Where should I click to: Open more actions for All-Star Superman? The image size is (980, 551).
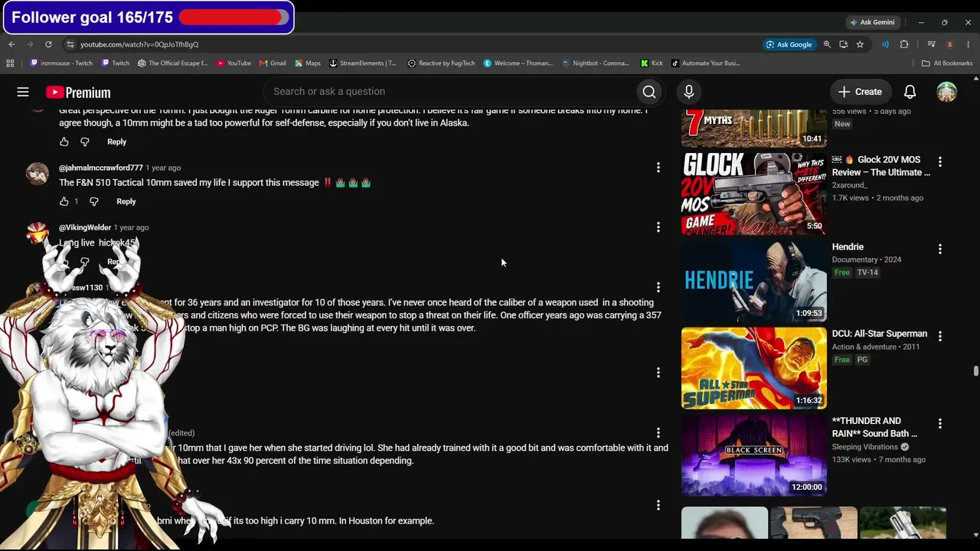(940, 336)
